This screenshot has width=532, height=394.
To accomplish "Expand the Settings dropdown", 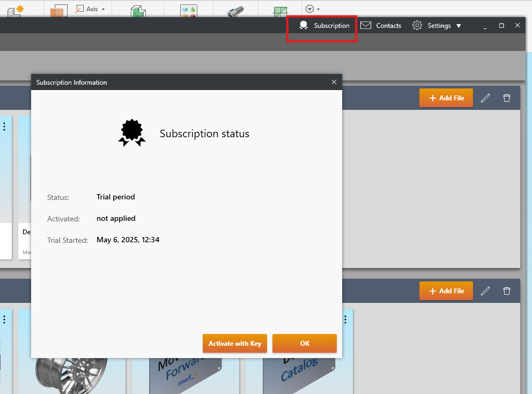I will tap(437, 26).
